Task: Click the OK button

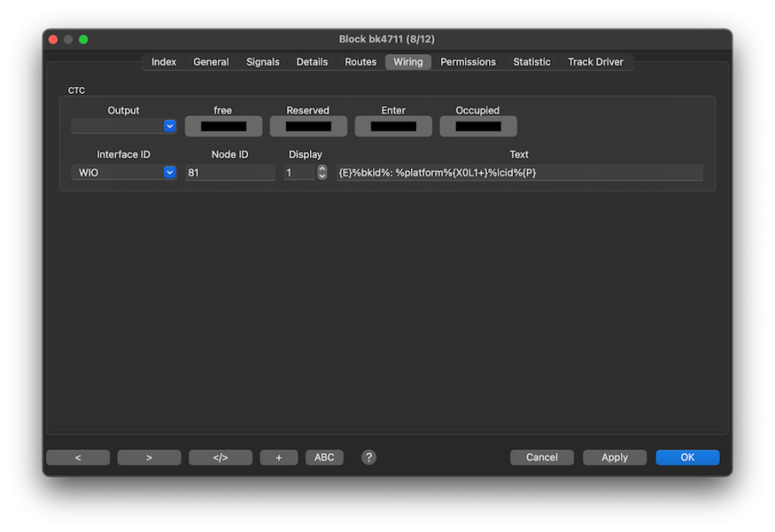Action: [x=687, y=457]
